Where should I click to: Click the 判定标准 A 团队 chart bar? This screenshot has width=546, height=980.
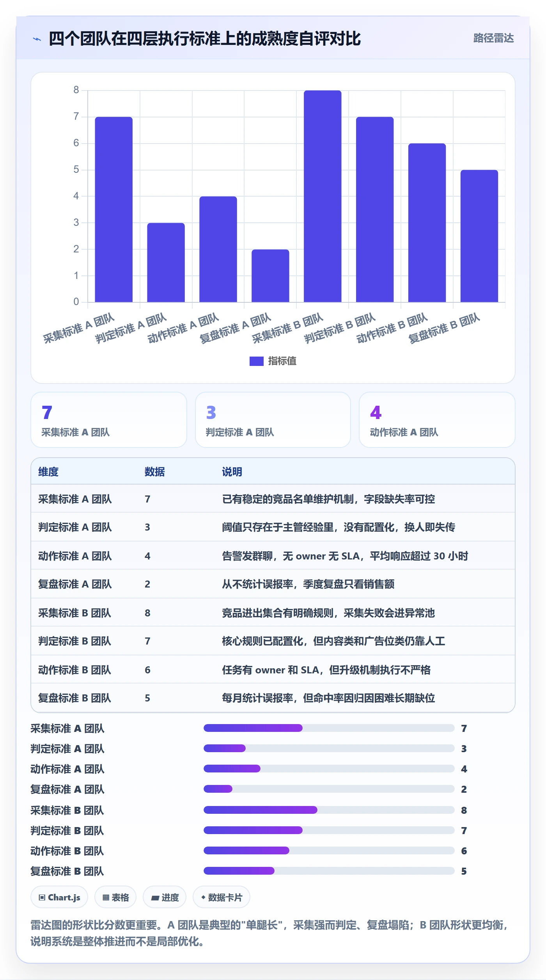pyautogui.click(x=166, y=263)
